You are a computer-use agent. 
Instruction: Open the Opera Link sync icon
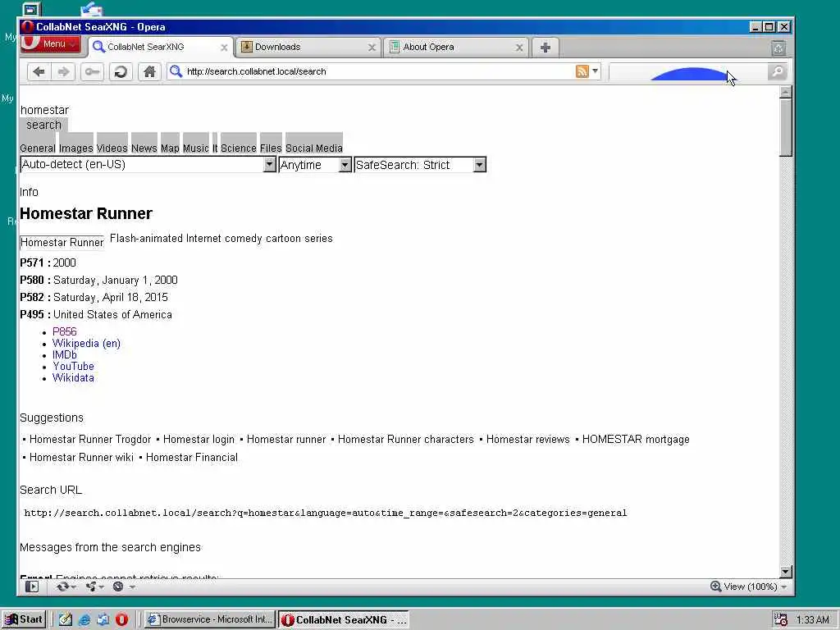coord(62,587)
